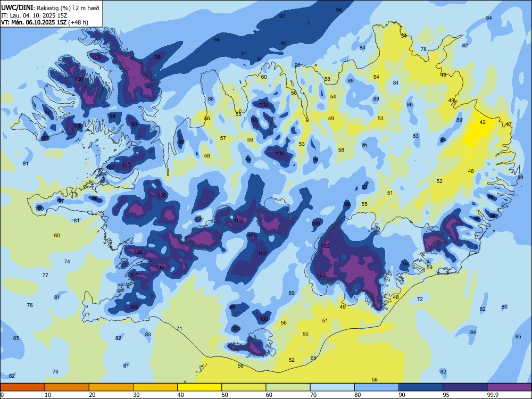The width and height of the screenshot is (532, 399).
Task: Click the map value "72" off the southeast coast
Action: [x=420, y=299]
